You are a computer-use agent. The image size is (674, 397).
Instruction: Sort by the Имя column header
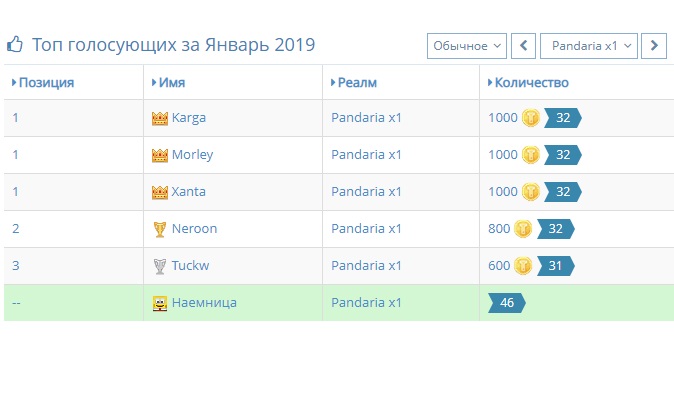168,82
